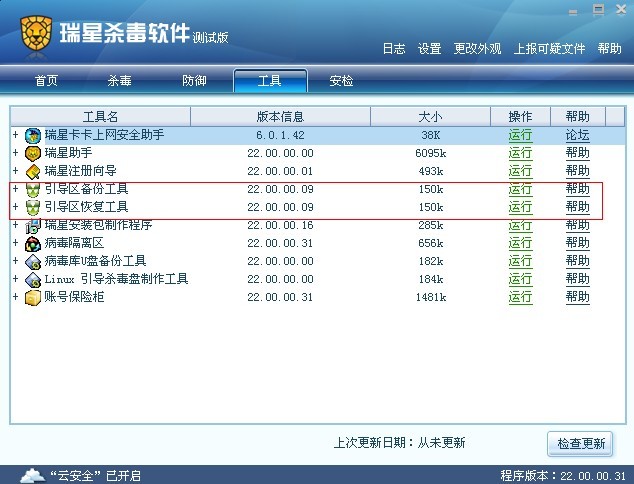Image resolution: width=634 pixels, height=484 pixels.
Task: Switch to the 杀毒 tab
Action: pyautogui.click(x=119, y=80)
